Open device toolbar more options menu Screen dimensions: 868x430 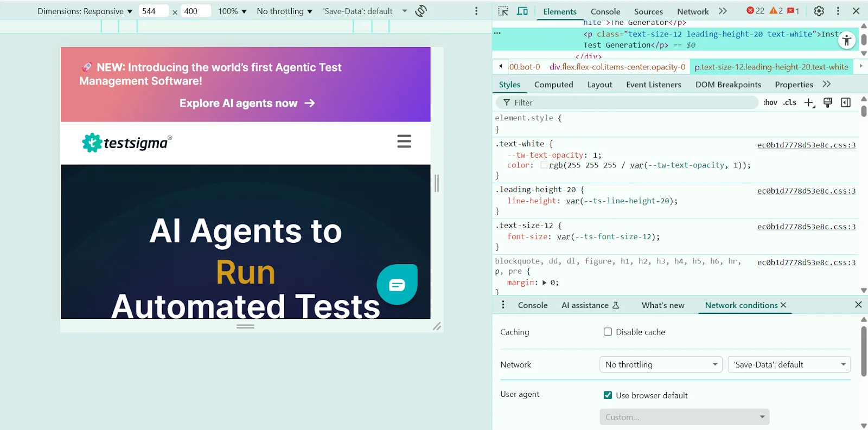(x=476, y=11)
